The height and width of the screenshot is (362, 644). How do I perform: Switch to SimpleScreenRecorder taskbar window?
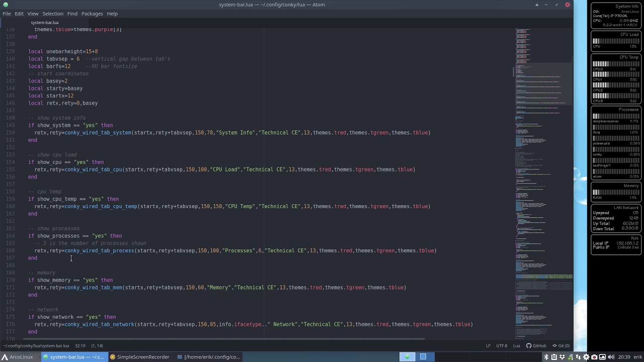point(140,357)
